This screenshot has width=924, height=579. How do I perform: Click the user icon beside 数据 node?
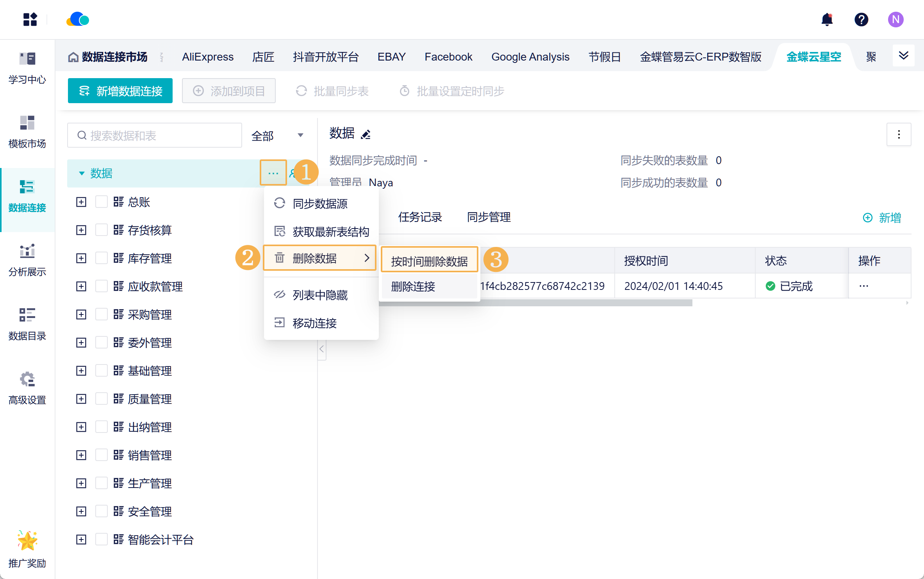pos(292,173)
